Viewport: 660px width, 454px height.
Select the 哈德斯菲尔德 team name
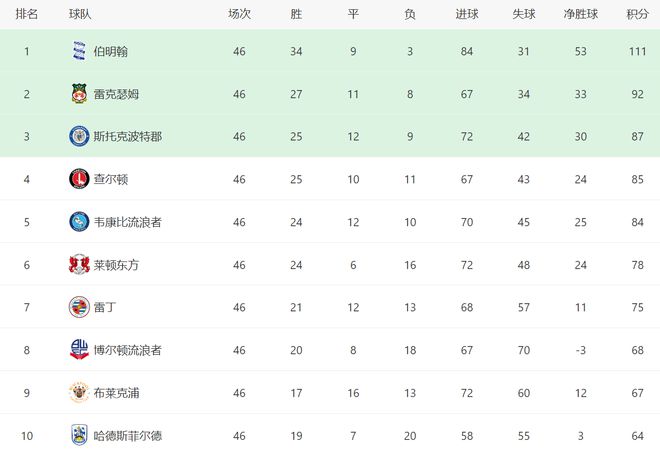pos(128,435)
